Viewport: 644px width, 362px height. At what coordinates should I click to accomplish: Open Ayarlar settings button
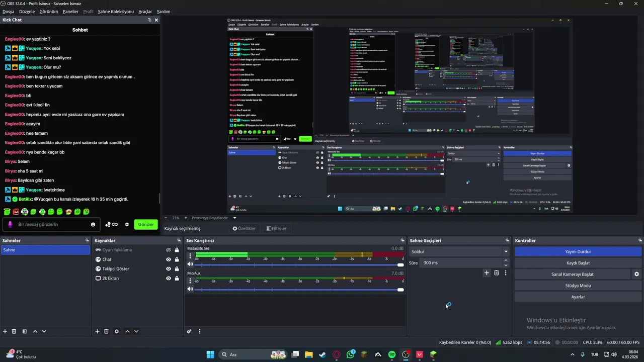pos(578,297)
